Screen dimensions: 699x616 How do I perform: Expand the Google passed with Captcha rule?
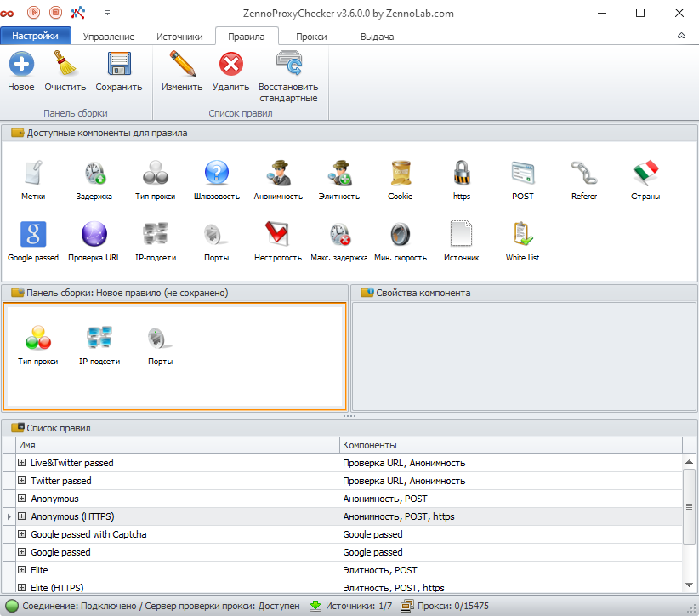coord(22,534)
